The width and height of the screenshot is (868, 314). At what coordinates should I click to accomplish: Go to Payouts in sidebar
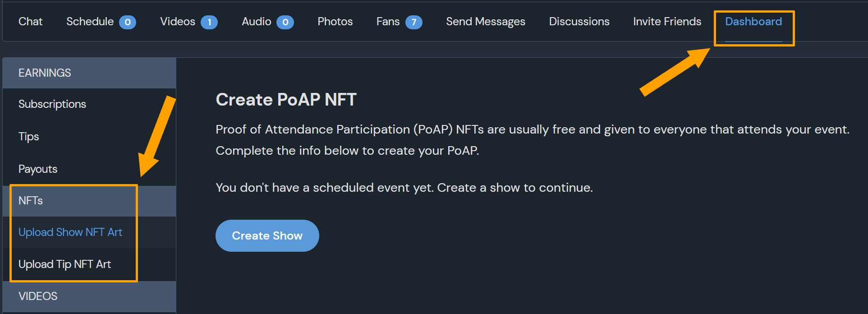(38, 169)
